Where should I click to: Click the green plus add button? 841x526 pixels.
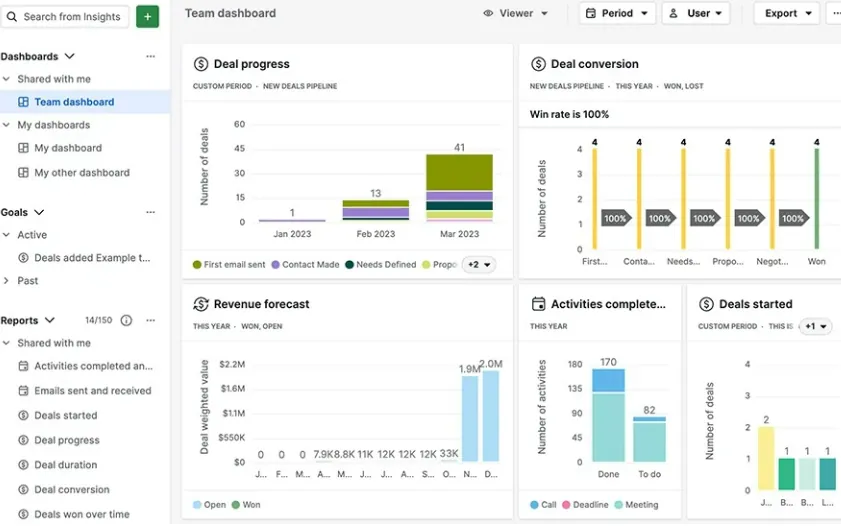pos(147,17)
